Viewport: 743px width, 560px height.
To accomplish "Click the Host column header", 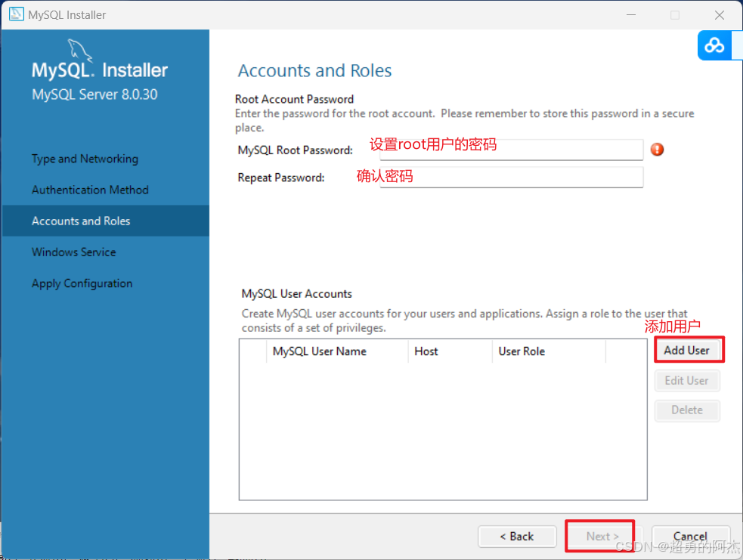I will [450, 351].
